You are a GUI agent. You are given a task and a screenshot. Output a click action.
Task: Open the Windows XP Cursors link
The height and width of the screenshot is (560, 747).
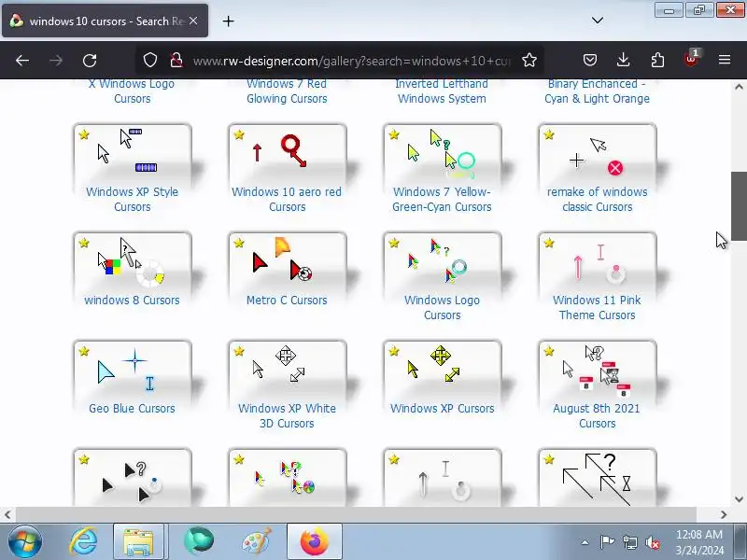(x=442, y=408)
